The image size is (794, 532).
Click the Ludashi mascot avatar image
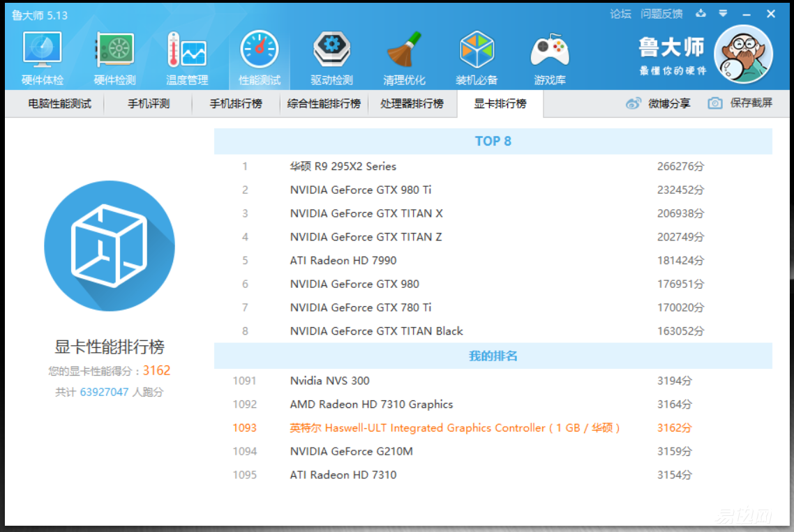(x=742, y=52)
